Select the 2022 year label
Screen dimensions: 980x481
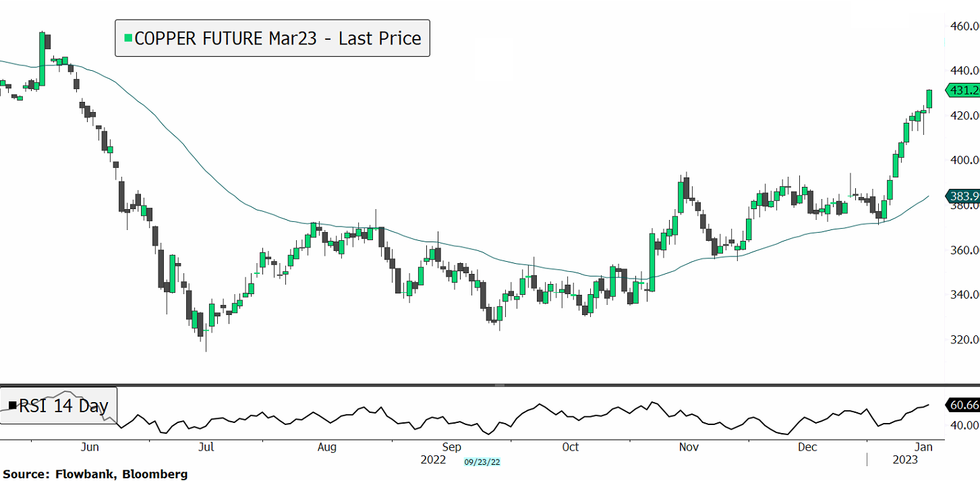(433, 460)
